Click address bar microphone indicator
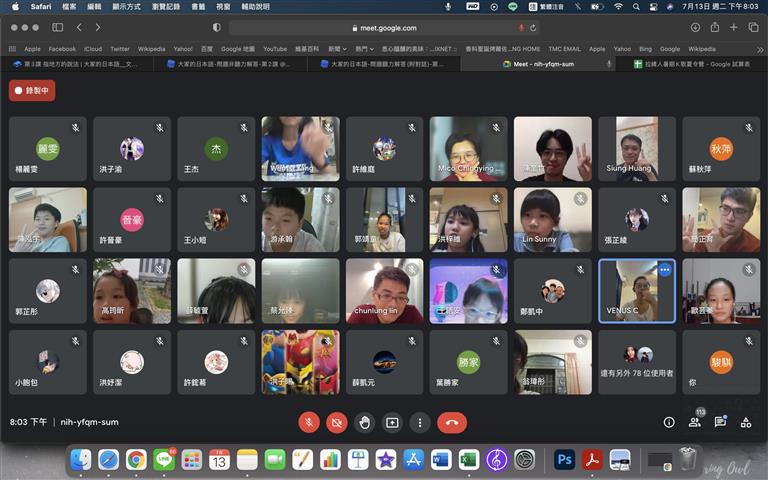This screenshot has height=480, width=768. [521, 28]
